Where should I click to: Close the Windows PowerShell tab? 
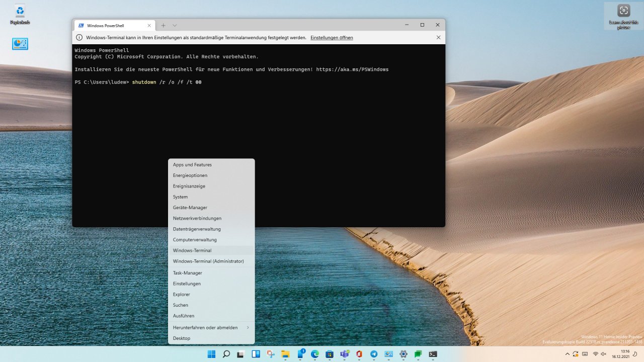click(x=149, y=25)
